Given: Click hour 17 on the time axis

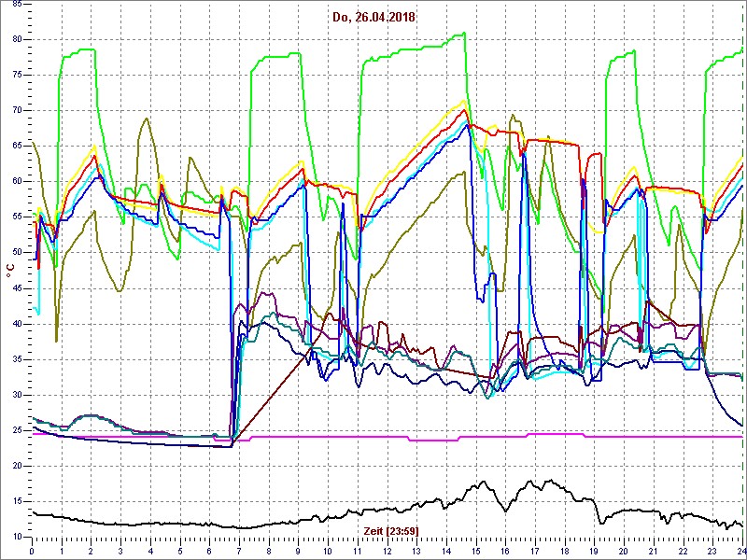Looking at the screenshot, I should coord(535,551).
